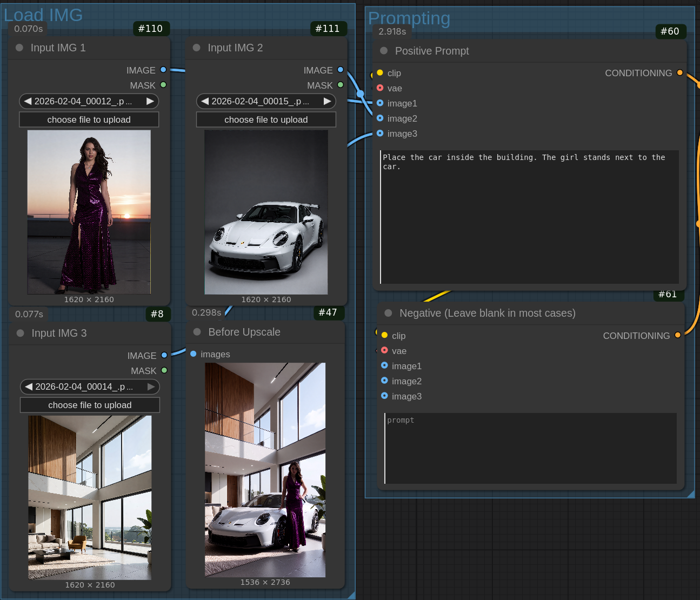The height and width of the screenshot is (600, 700).
Task: Collapse the Positive Prompt node via its dot
Action: [x=384, y=50]
